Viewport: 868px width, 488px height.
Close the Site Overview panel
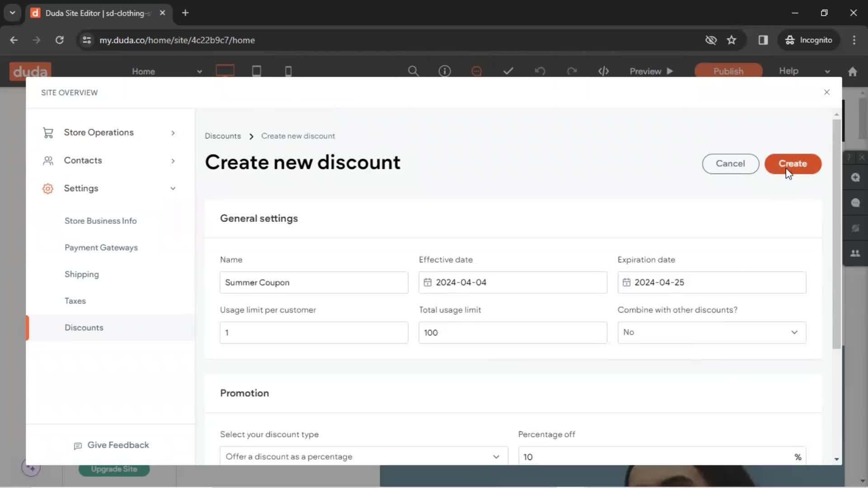(x=826, y=92)
